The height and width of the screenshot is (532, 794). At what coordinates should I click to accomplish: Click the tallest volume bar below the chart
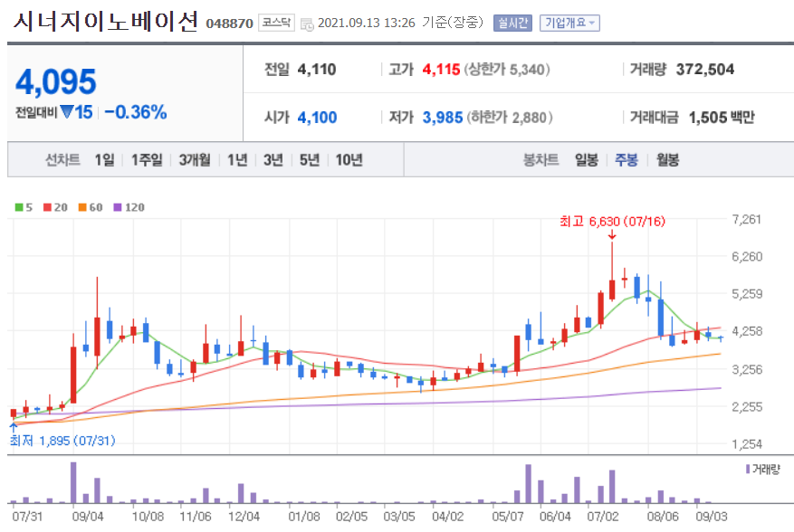coord(74,480)
